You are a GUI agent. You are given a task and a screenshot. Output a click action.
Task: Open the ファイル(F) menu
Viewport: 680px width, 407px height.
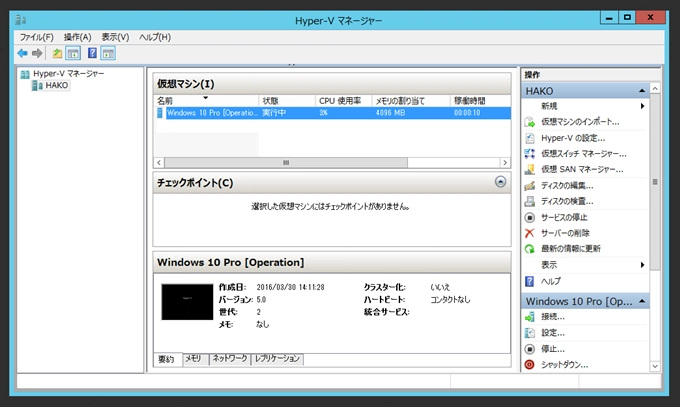click(x=37, y=37)
